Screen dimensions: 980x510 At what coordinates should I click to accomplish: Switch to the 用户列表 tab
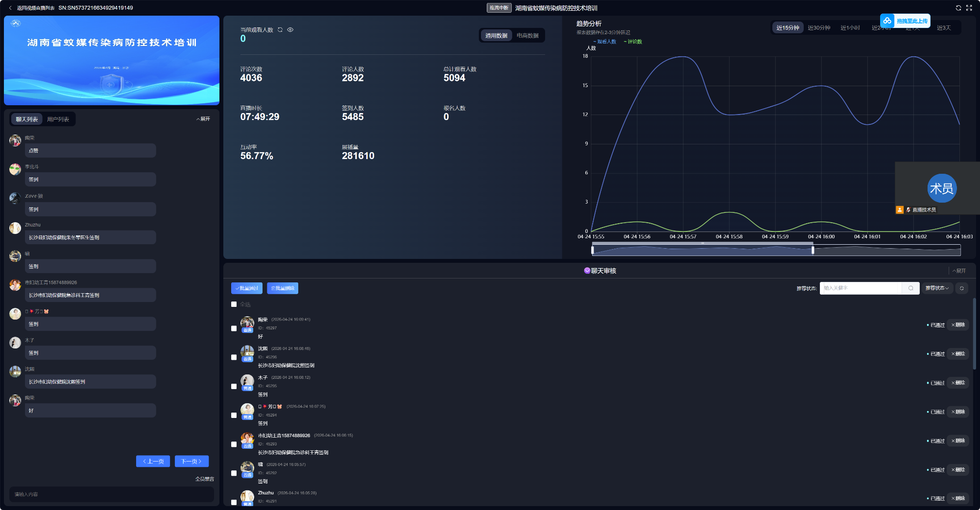pos(58,119)
